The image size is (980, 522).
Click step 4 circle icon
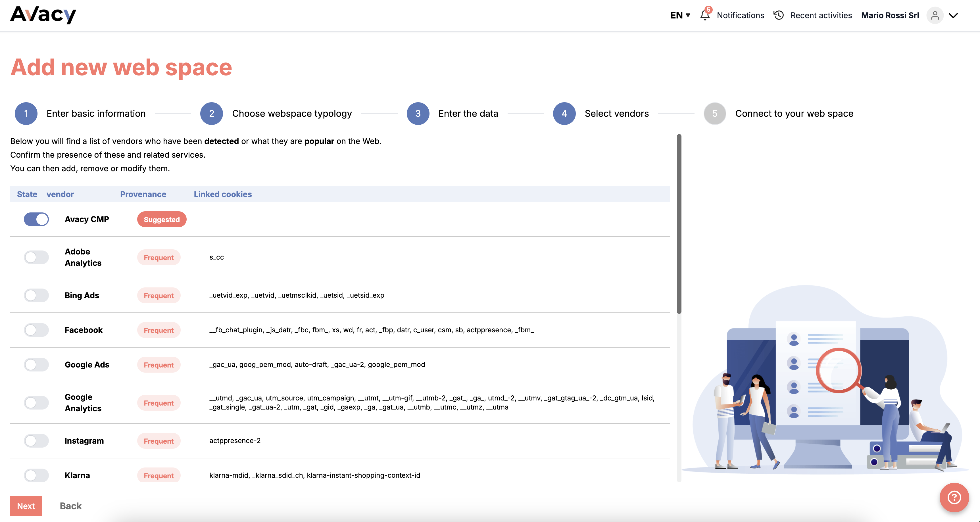pos(564,113)
